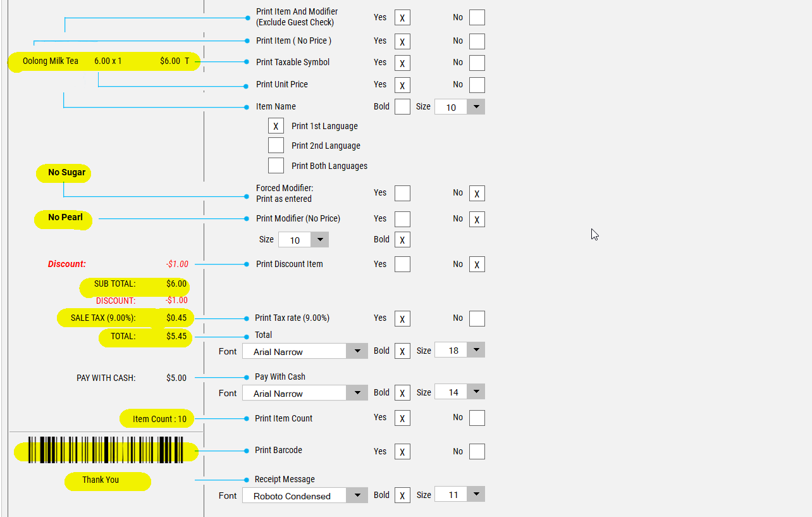Disable Bold for the Total line

tap(402, 351)
